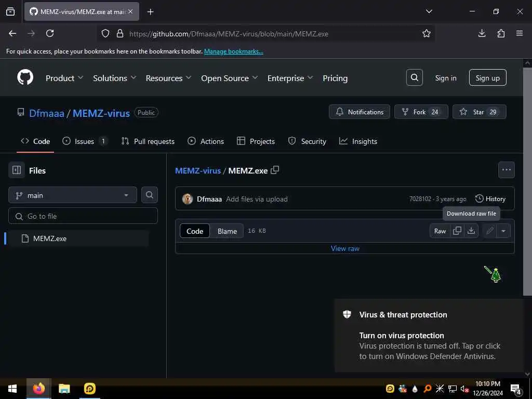The height and width of the screenshot is (399, 532).
Task: Open the Action Center notifications icon
Action: (x=516, y=389)
